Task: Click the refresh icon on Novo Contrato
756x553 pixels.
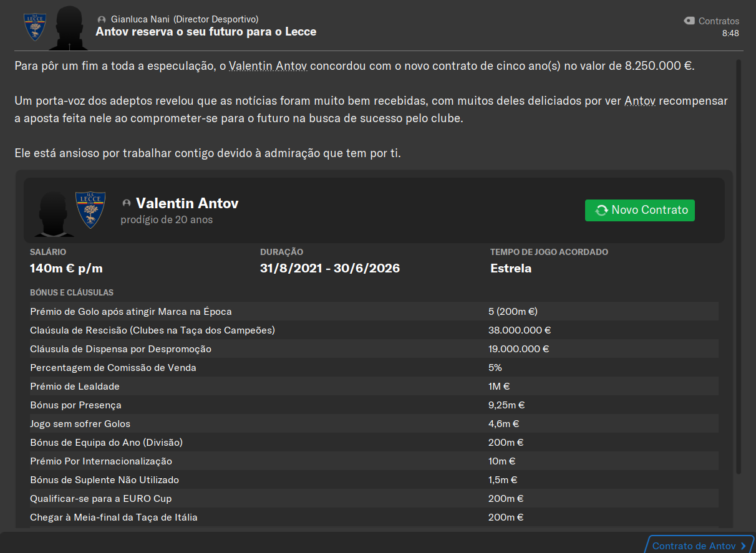Action: click(601, 210)
